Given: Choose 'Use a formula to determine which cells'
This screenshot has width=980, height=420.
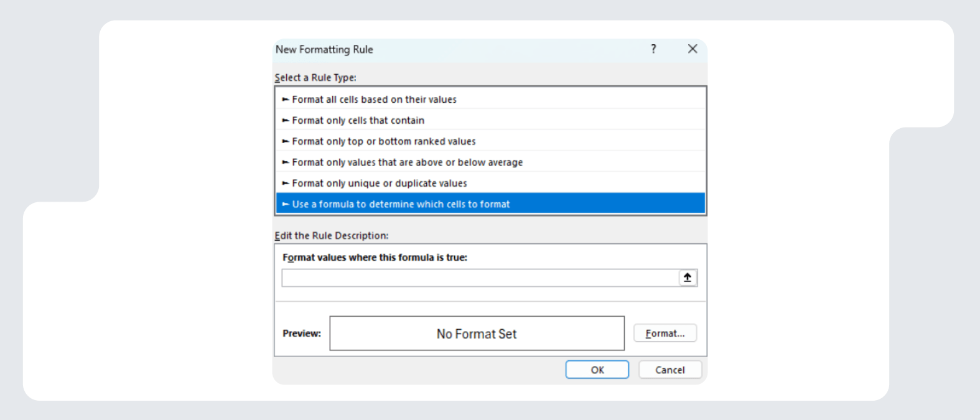Looking at the screenshot, I should pos(401,204).
